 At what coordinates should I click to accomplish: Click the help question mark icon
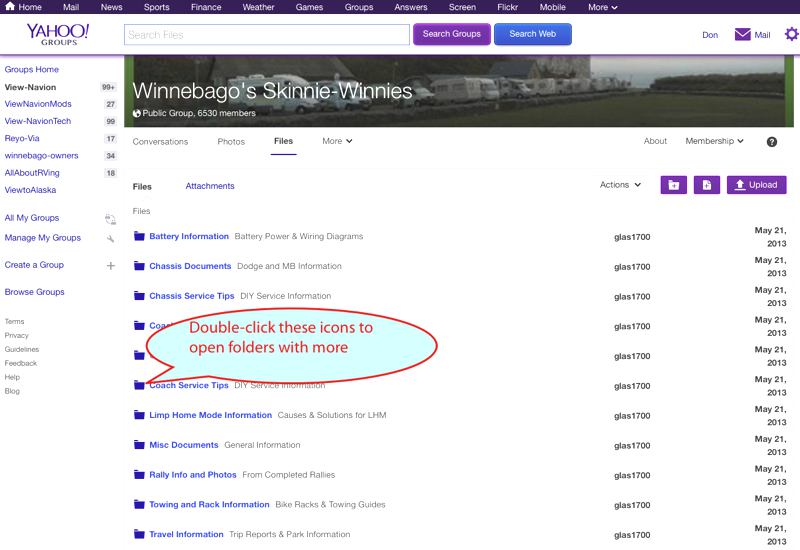[772, 142]
